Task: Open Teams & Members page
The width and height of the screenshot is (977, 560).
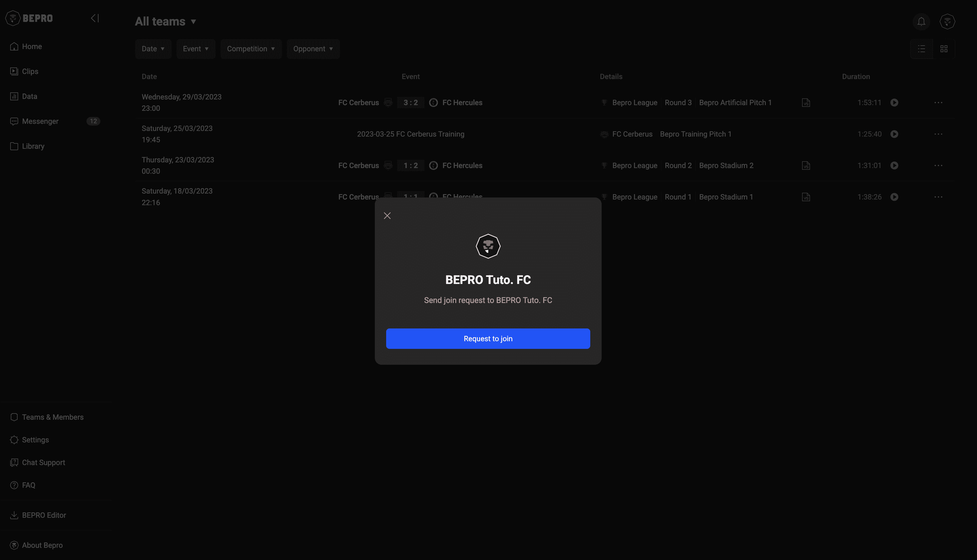Action: [x=52, y=417]
